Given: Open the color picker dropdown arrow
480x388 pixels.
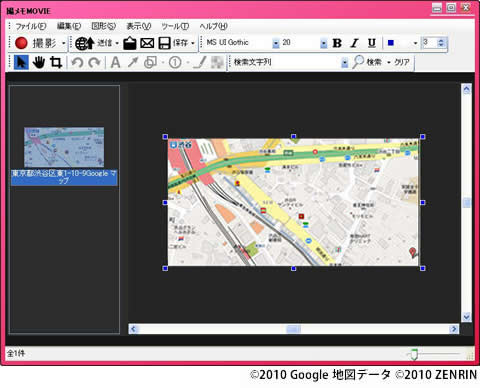Looking at the screenshot, I should click(415, 43).
